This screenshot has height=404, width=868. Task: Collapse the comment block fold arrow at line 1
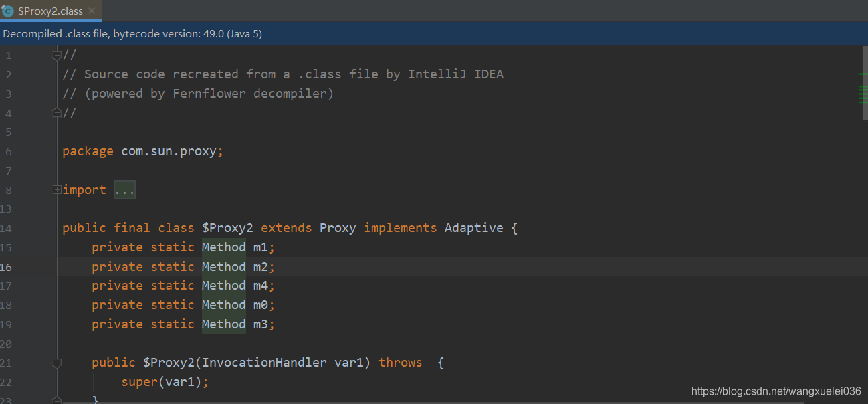coord(57,54)
